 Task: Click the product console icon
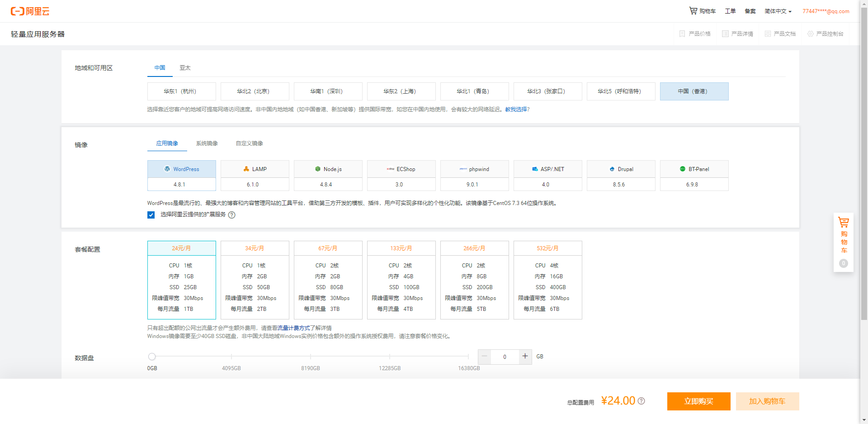point(811,34)
